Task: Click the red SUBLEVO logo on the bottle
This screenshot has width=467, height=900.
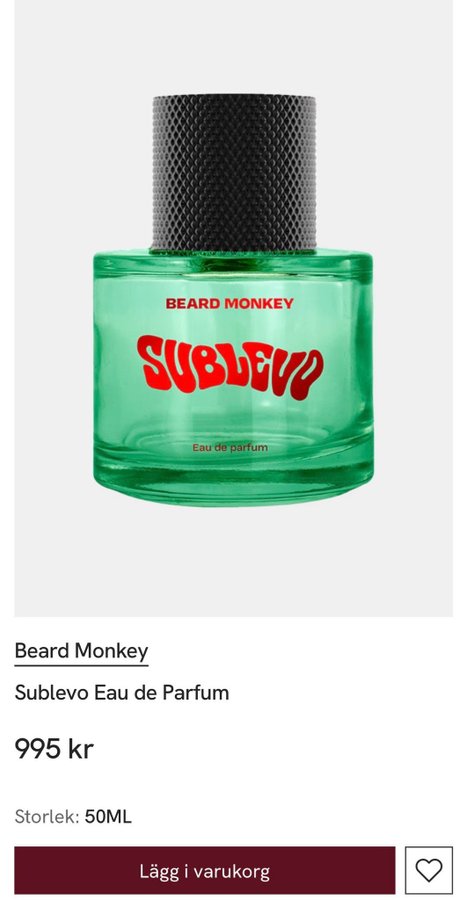Action: 230,367
